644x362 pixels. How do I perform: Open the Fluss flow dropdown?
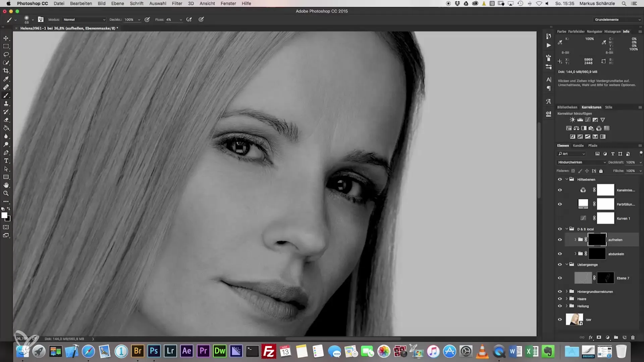(181, 20)
